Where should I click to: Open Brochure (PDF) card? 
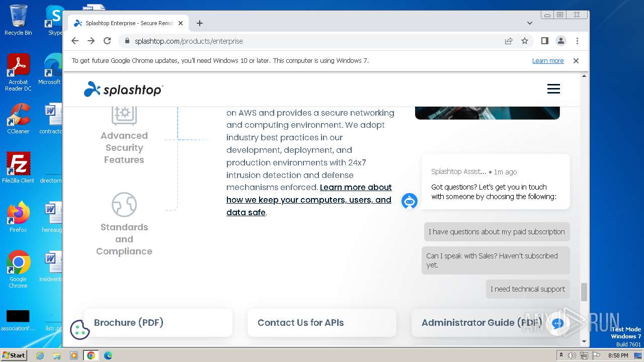coord(158,323)
